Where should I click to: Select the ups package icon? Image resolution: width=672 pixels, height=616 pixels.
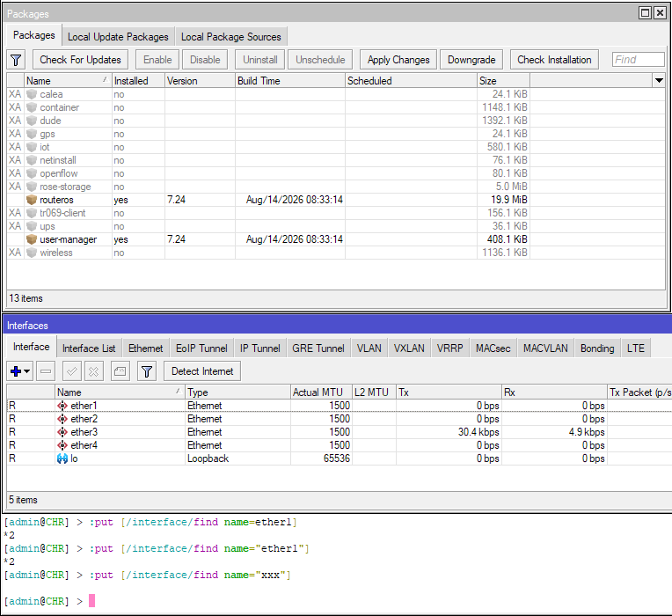pos(32,226)
